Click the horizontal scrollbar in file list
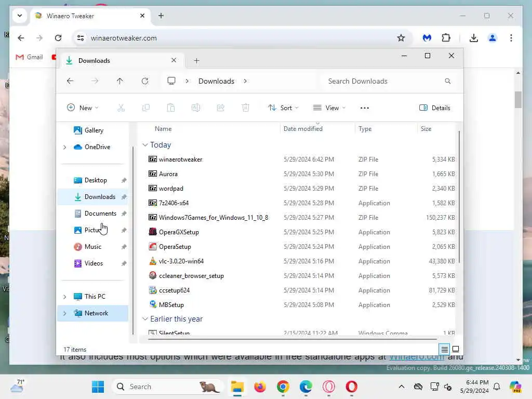This screenshot has height=399, width=532. (x=292, y=339)
